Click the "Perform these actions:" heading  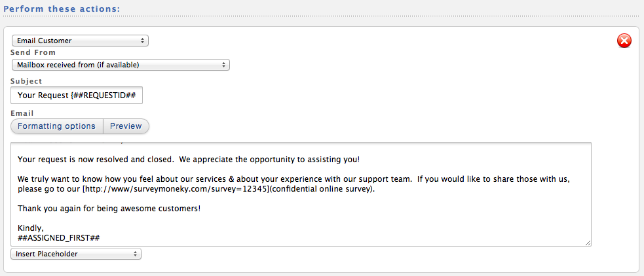pyautogui.click(x=62, y=9)
